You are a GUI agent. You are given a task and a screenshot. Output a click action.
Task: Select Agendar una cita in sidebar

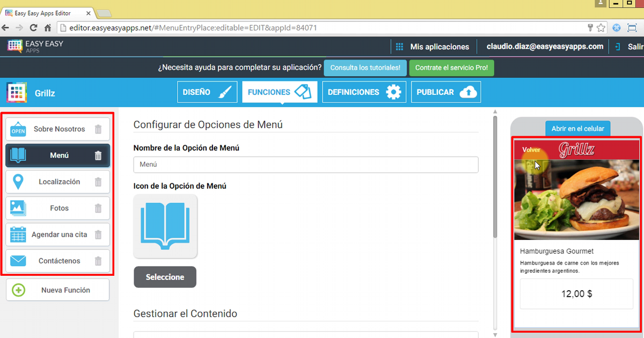[58, 234]
